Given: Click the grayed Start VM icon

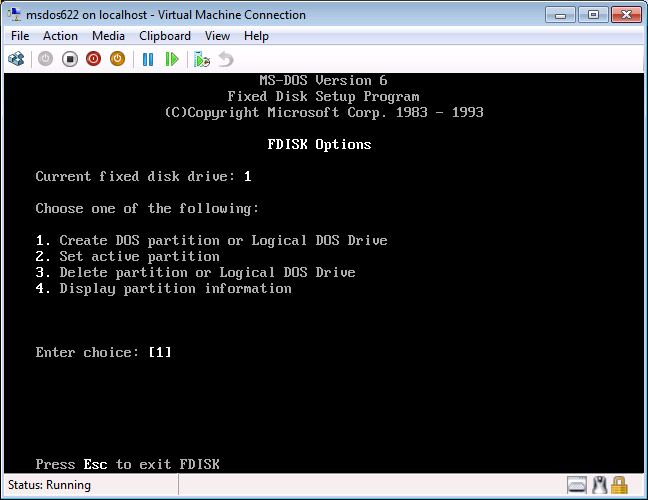Looking at the screenshot, I should click(x=45, y=59).
